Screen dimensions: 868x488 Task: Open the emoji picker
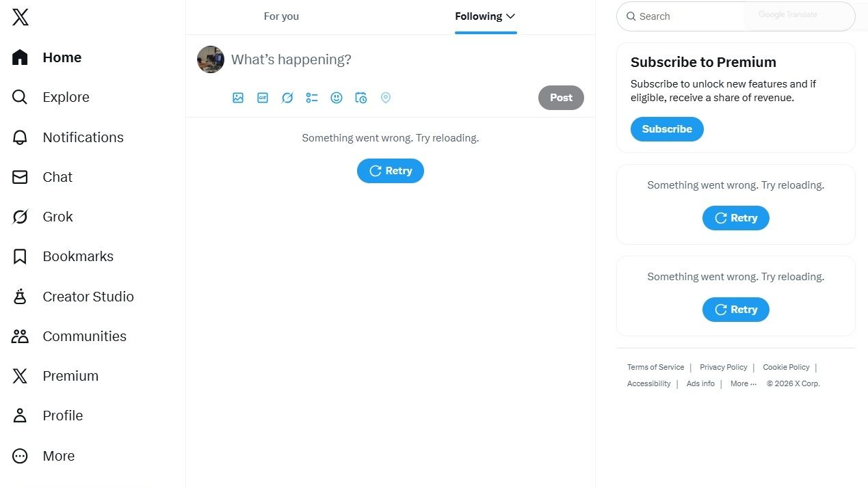pyautogui.click(x=337, y=98)
